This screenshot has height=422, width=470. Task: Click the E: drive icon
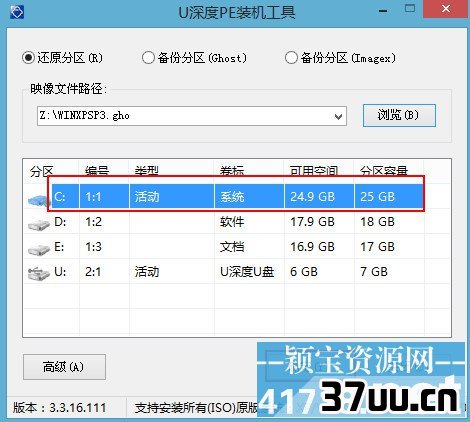[39, 249]
